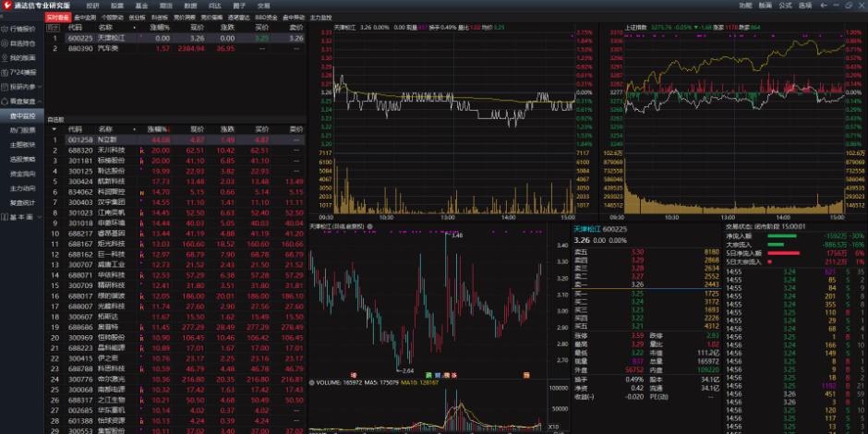Image resolution: width=868 pixels, height=434 pixels.
Task: Click the settings icon next to 天津松江 daily chart title
Action: coord(369,226)
